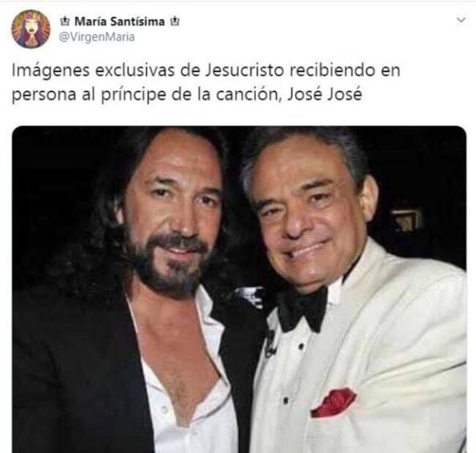This screenshot has height=453, width=476.
Task: Click crown emoji before María Santísima
Action: pyautogui.click(x=65, y=21)
